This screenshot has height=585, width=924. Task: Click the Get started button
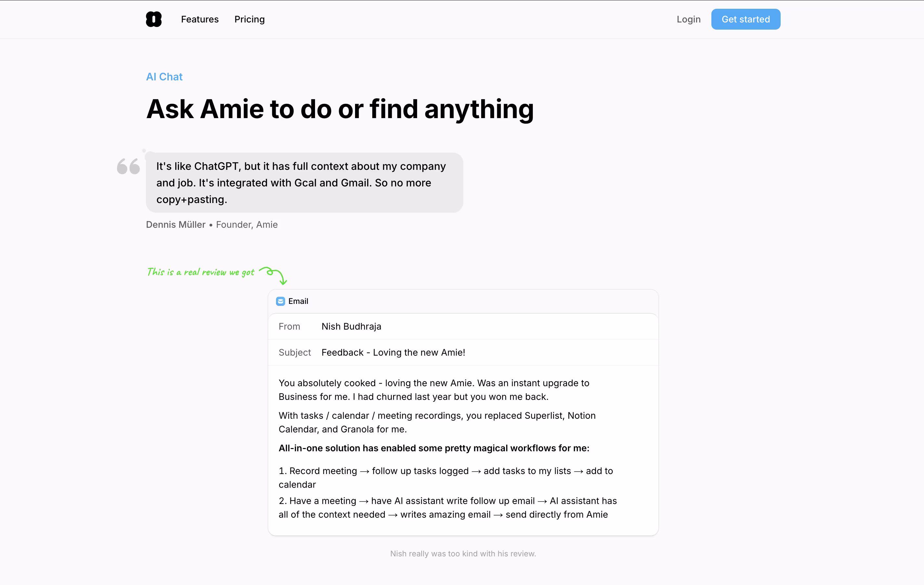pyautogui.click(x=746, y=19)
